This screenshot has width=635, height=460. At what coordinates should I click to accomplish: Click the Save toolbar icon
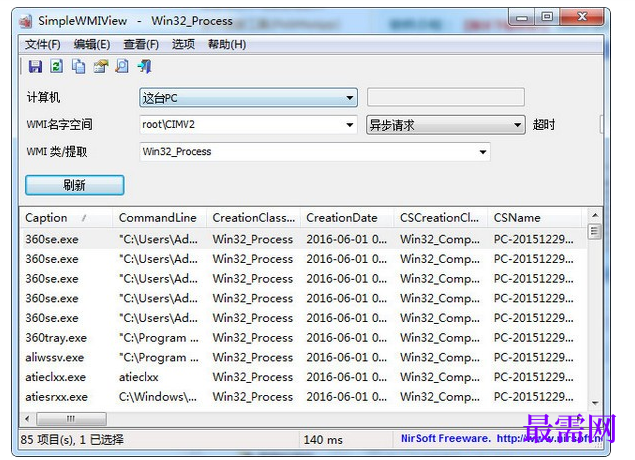tap(35, 66)
